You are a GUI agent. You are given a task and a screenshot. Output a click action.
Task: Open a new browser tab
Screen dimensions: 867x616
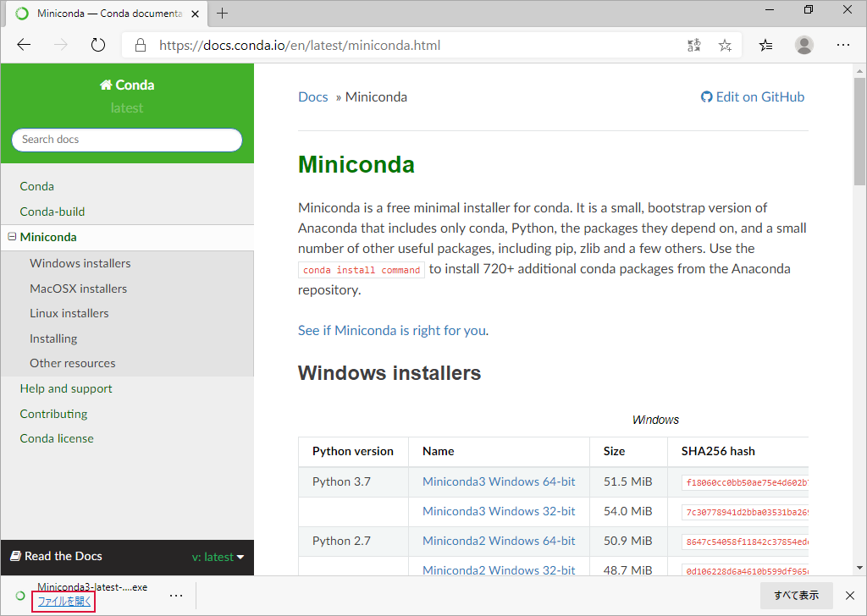[x=223, y=14]
